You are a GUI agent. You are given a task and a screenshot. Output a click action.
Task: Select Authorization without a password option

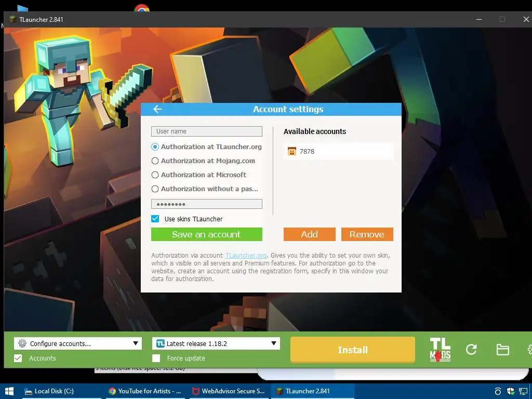coord(155,189)
